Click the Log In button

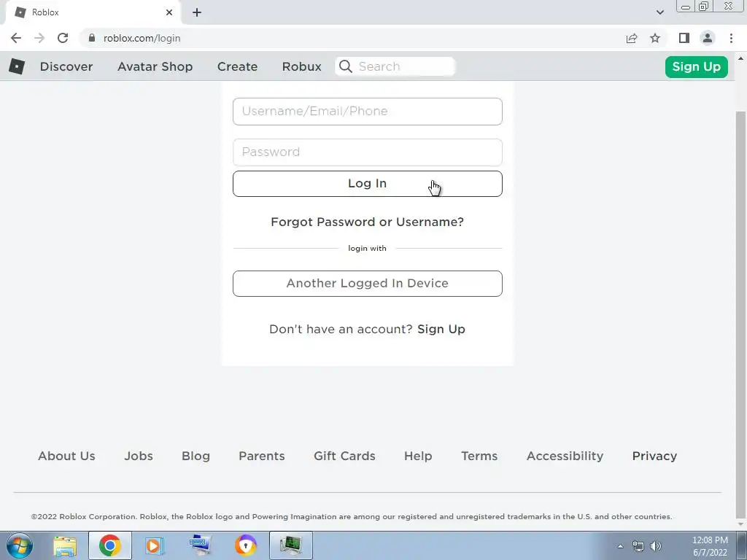click(368, 184)
